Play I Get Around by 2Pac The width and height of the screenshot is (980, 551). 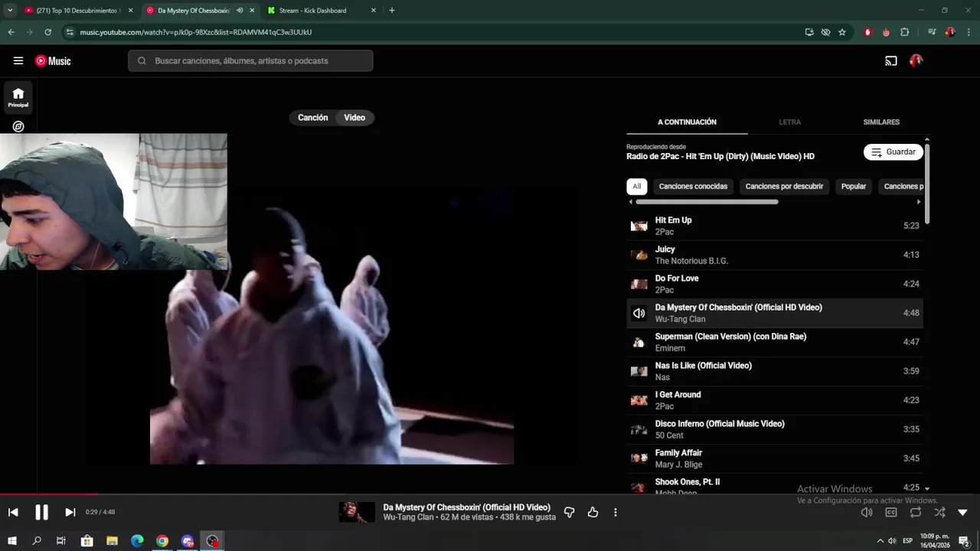click(775, 400)
